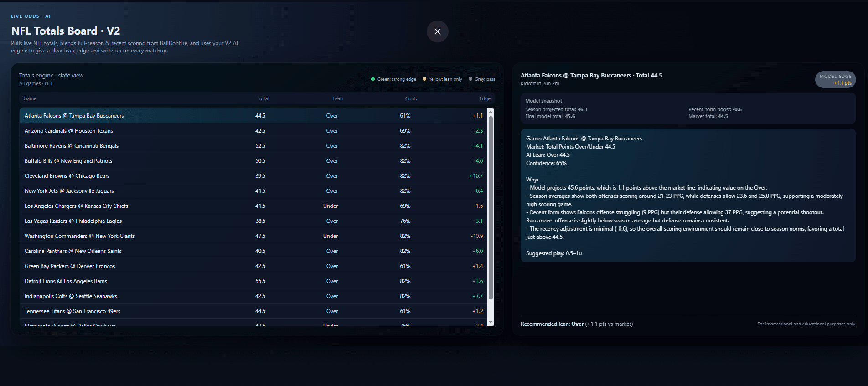Select Las Vegas Raiders @ Philadelphia Eagles row
This screenshot has height=386, width=868.
point(253,221)
